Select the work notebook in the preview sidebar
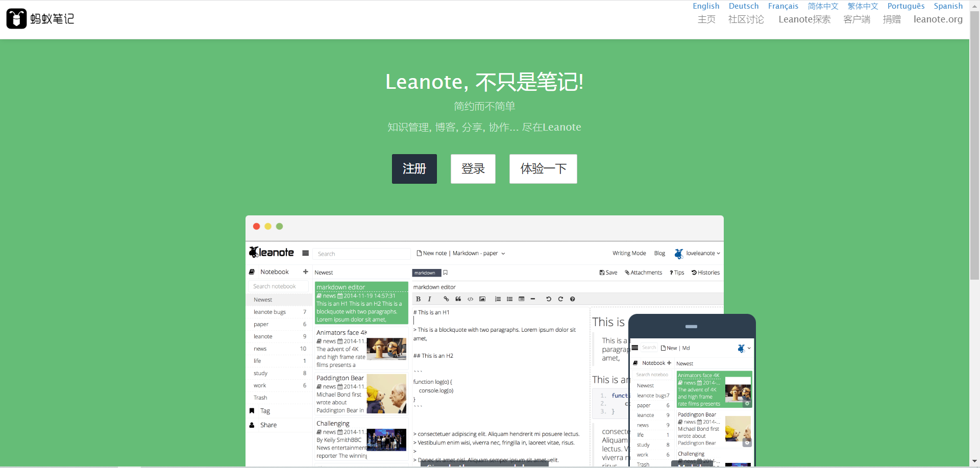Image resolution: width=980 pixels, height=468 pixels. pos(280,385)
